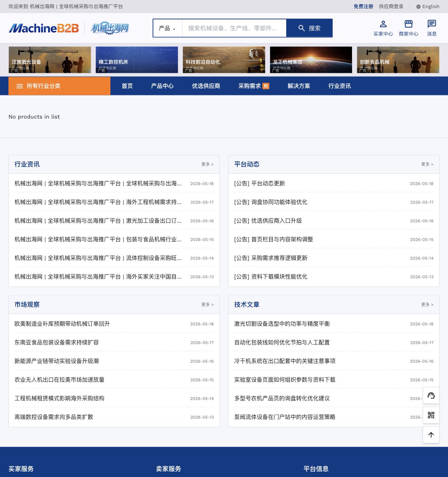Click 平台动态 panel heading
This screenshot has height=477, width=448.
[x=247, y=164]
